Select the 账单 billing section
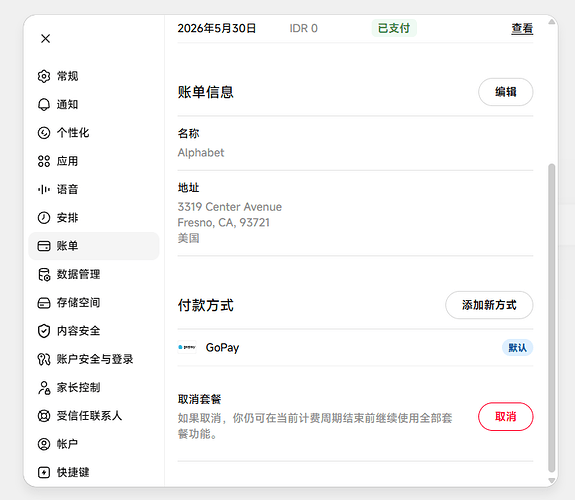This screenshot has width=575, height=500. coord(94,246)
